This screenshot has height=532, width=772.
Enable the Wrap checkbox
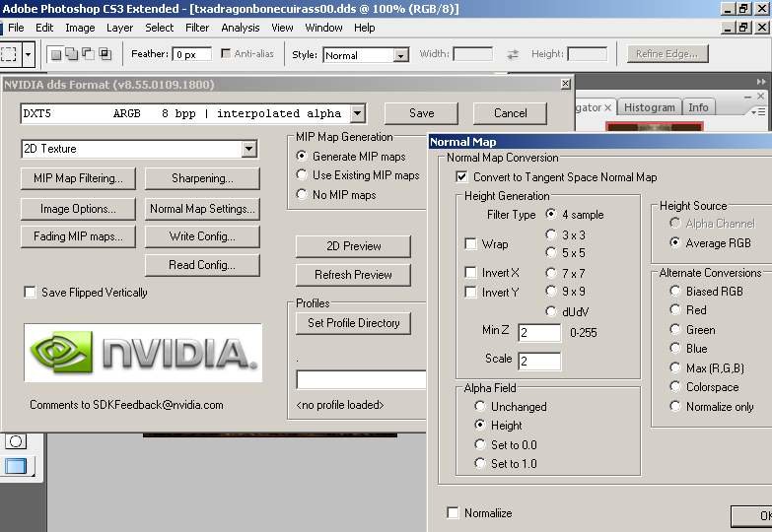coord(470,244)
